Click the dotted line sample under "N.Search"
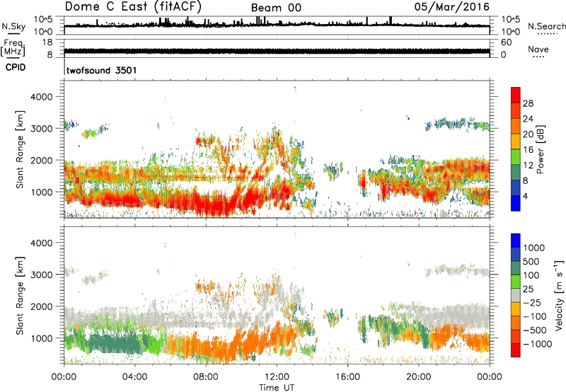The height and width of the screenshot is (392, 566). [548, 33]
